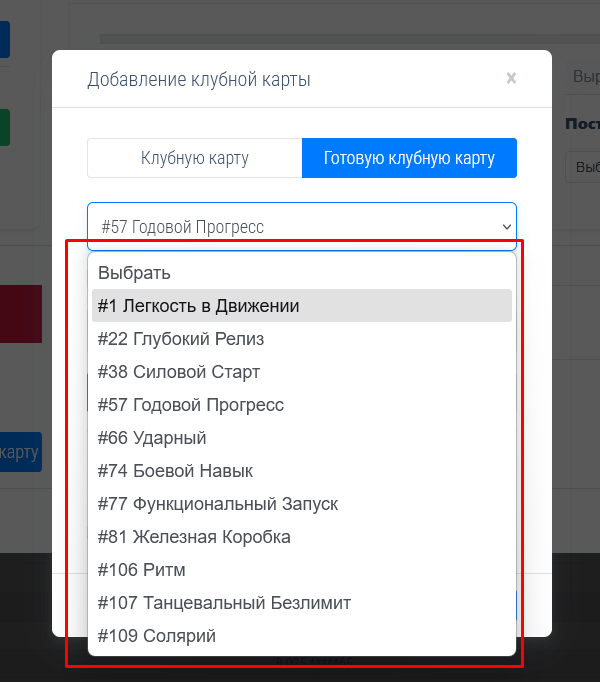Click the dialog title "Добавление клубной карты"
Image resolution: width=600 pixels, height=682 pixels.
(199, 79)
